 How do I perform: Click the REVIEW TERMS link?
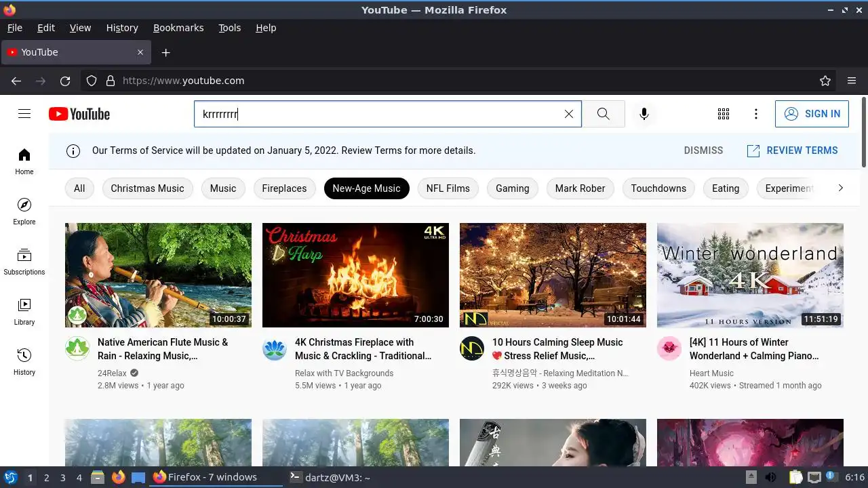[792, 150]
